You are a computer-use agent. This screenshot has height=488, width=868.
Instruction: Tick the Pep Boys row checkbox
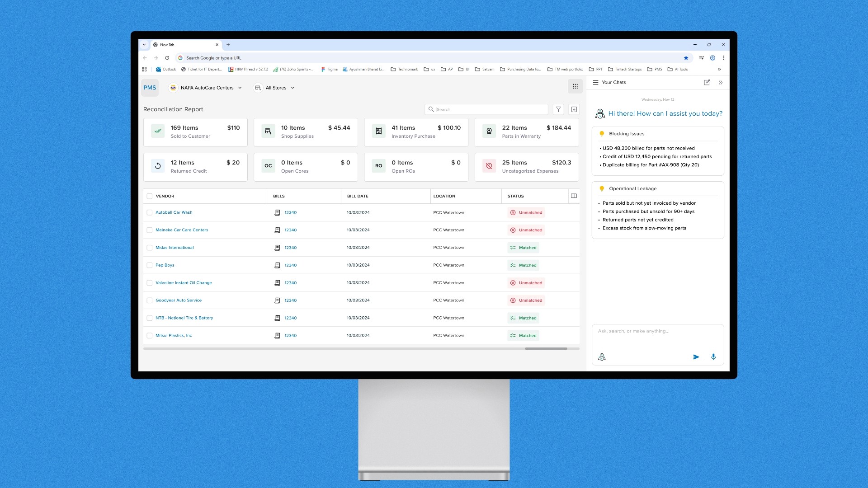coord(150,265)
